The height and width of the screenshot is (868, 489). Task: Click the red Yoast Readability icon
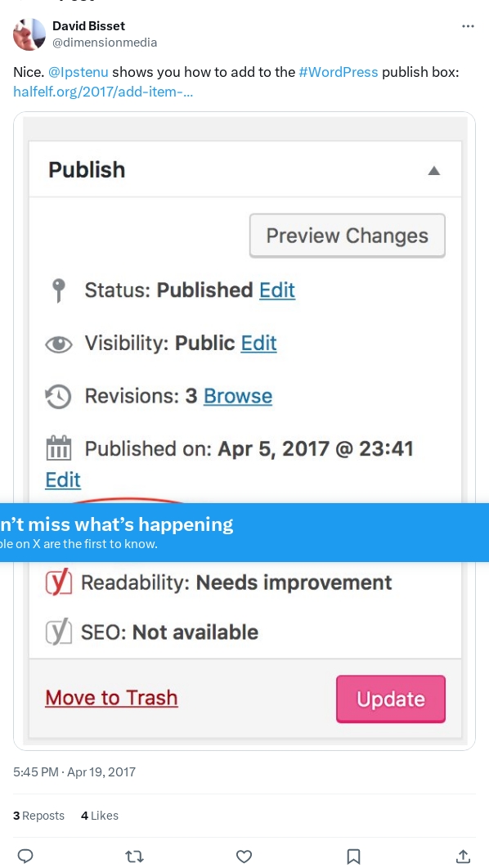point(59,582)
